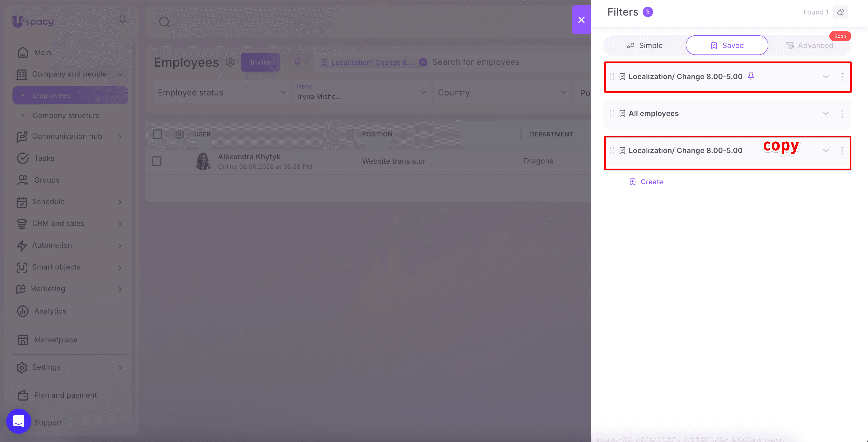Select the Alexandra Khytyk row checkbox

(157, 161)
